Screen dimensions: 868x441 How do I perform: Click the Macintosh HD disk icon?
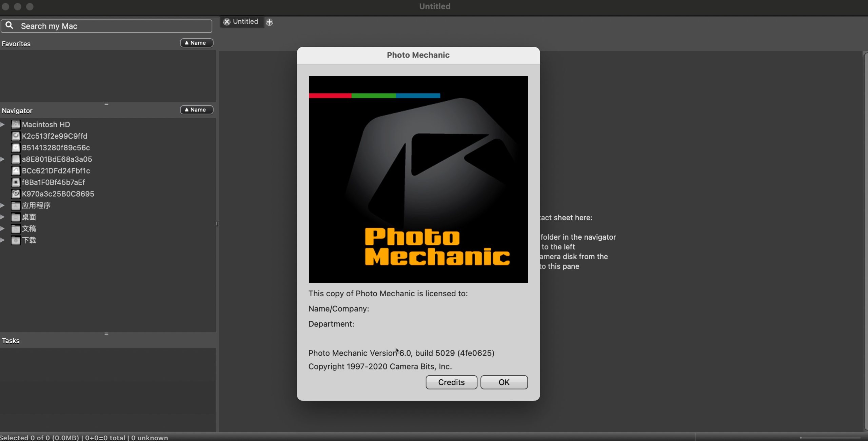pyautogui.click(x=16, y=124)
